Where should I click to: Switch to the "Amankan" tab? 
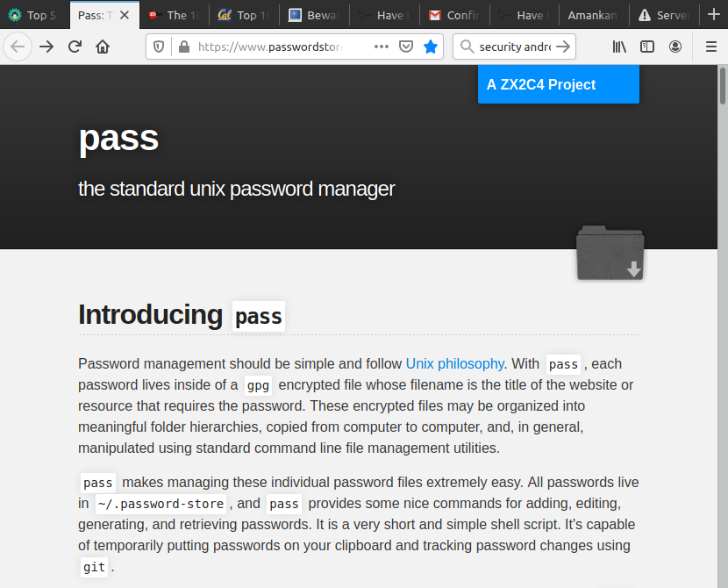click(592, 15)
